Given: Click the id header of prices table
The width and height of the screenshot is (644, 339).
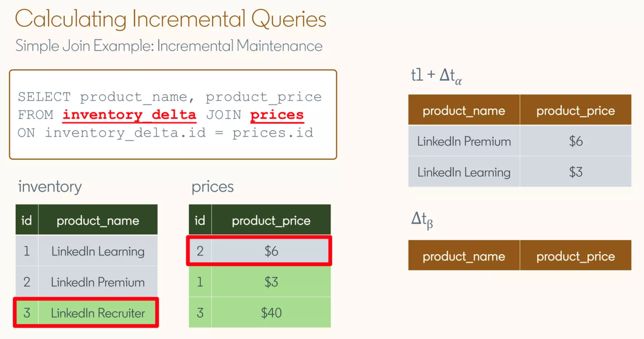Looking at the screenshot, I should coord(200,220).
